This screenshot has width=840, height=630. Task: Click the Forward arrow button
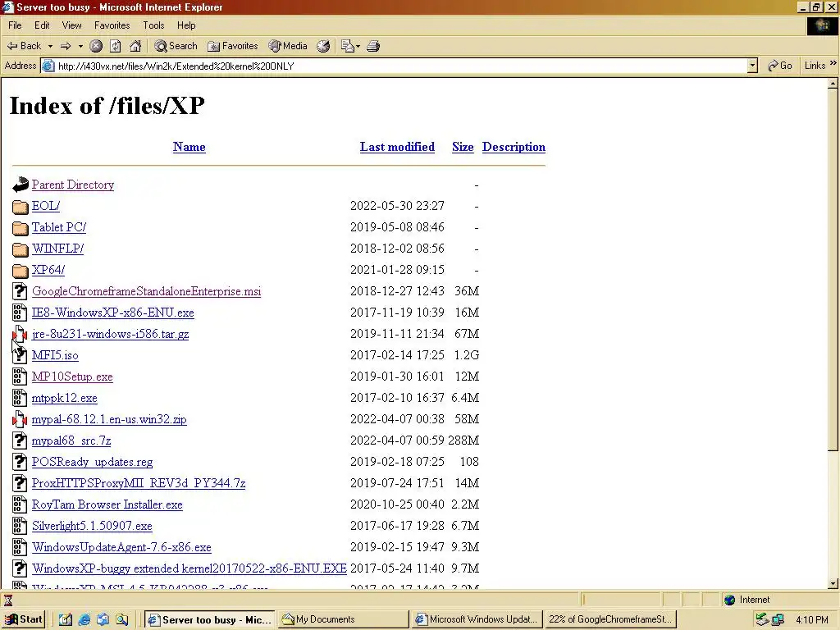click(x=66, y=46)
